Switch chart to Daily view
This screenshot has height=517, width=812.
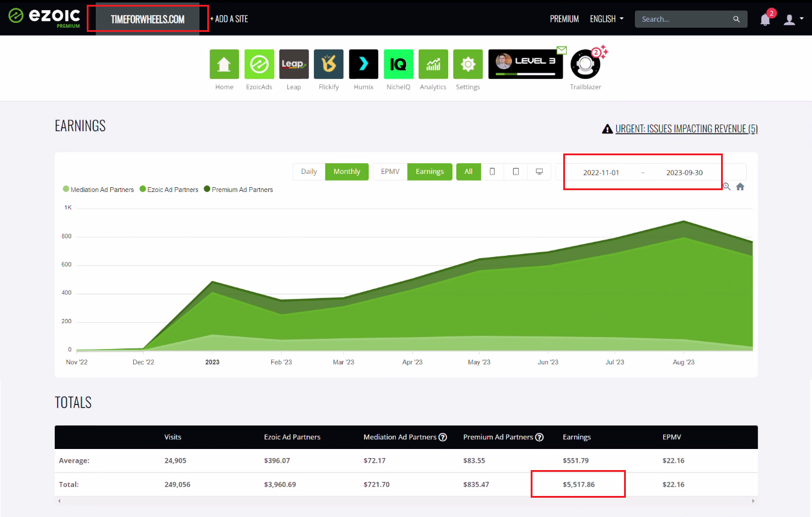(309, 172)
